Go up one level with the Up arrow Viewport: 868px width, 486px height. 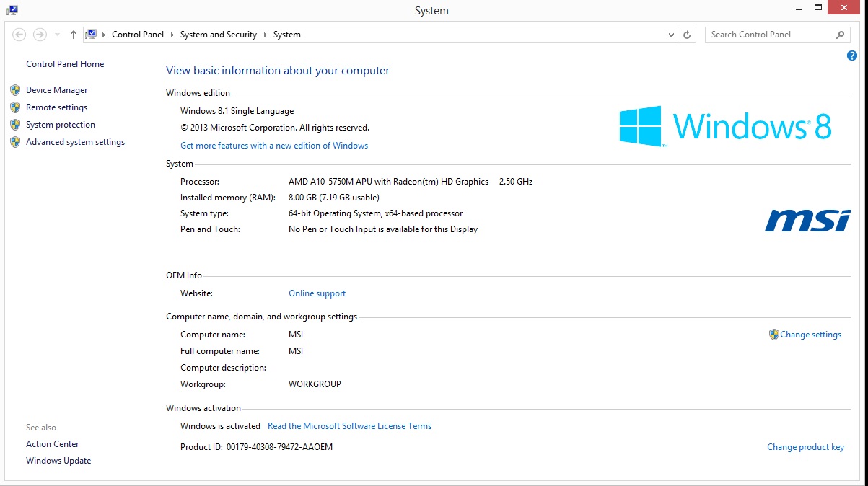point(74,35)
